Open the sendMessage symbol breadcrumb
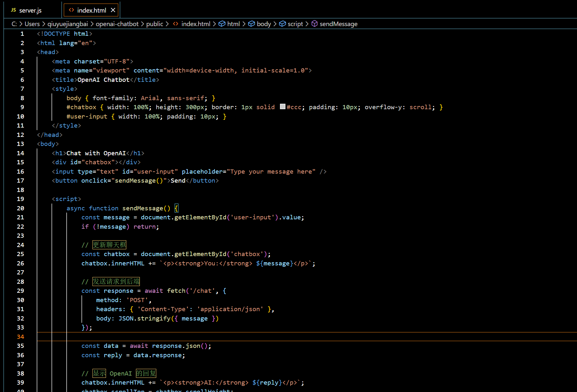 tap(339, 24)
